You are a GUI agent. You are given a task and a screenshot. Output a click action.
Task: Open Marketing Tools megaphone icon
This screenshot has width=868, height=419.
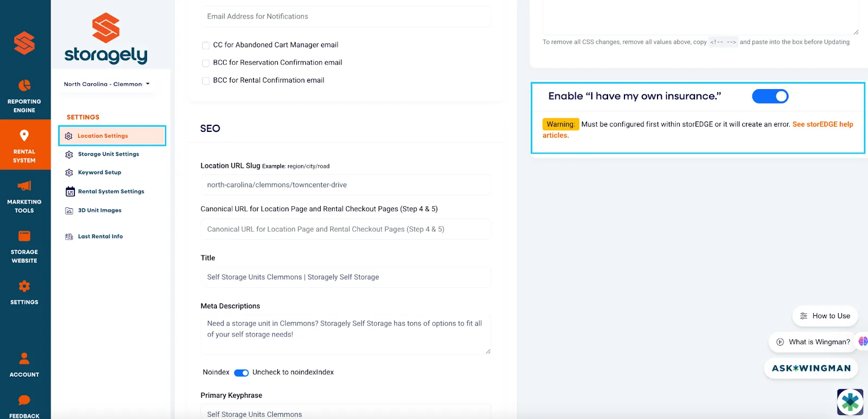tap(24, 186)
